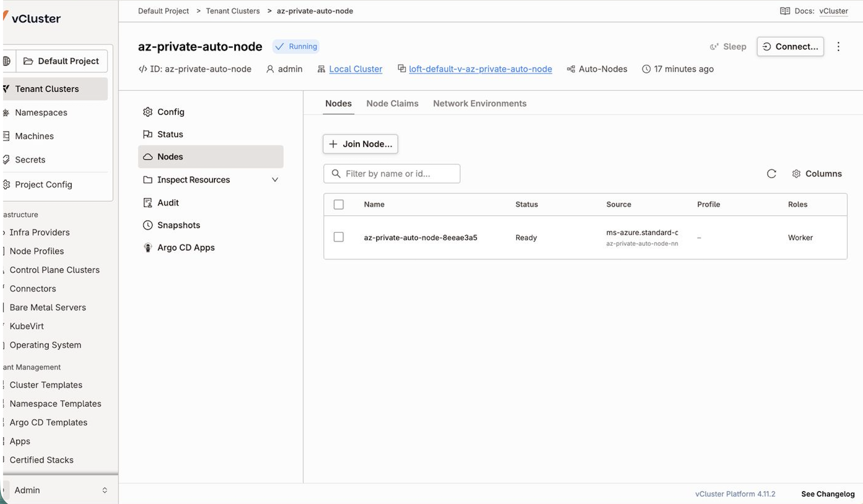
Task: Check the az-private-auto-node-8eeae3a5 row checkbox
Action: (339, 237)
